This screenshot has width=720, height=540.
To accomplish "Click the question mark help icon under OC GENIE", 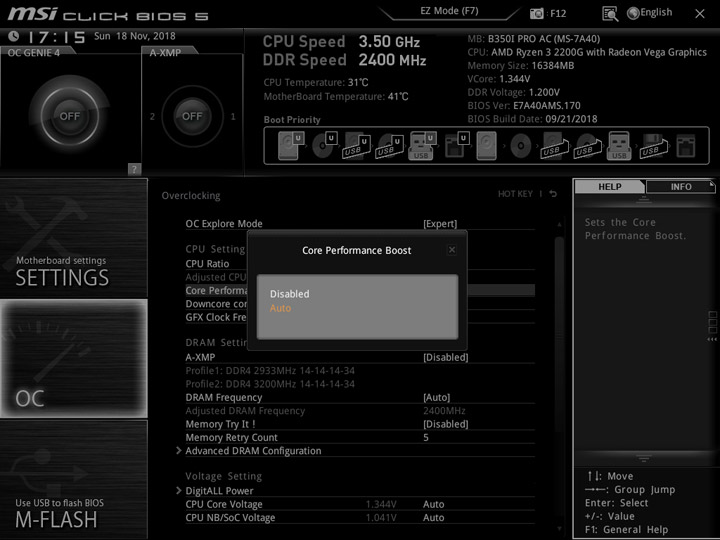I will (134, 169).
